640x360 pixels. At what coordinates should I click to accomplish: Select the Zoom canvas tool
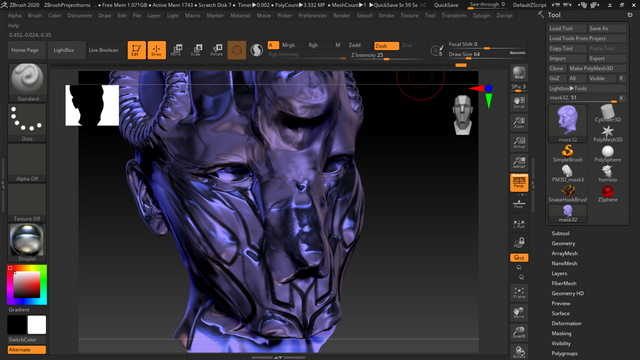click(519, 122)
